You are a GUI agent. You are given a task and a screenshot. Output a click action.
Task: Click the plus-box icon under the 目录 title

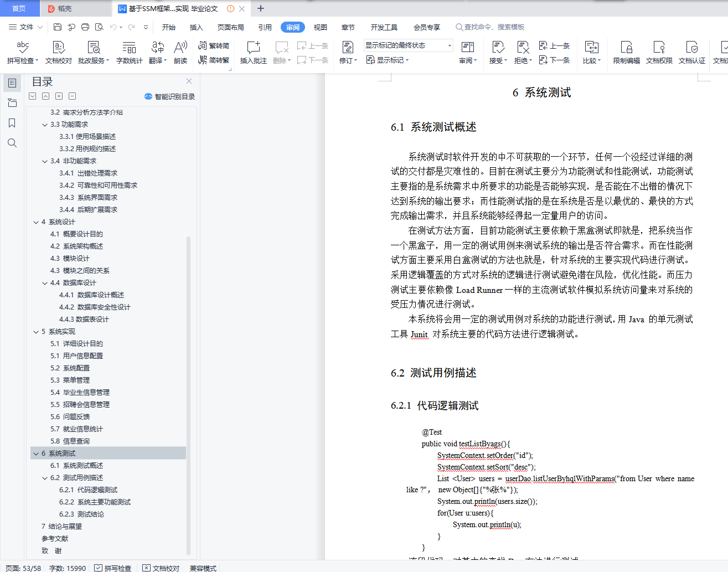59,96
